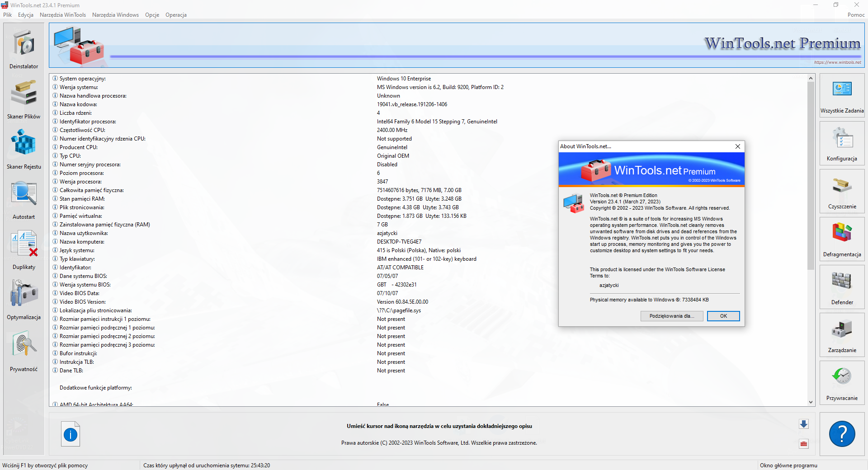Click 'Version 23.4.1 (March 27, 2023)' text

[625, 202]
